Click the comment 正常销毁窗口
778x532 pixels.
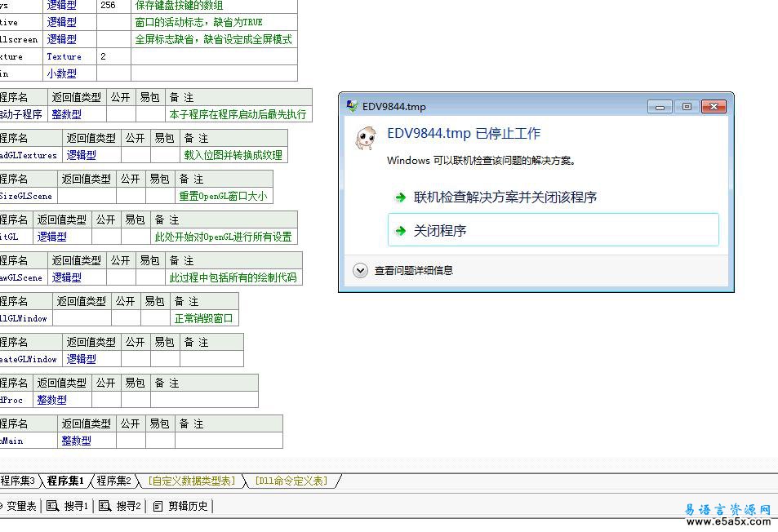point(203,318)
